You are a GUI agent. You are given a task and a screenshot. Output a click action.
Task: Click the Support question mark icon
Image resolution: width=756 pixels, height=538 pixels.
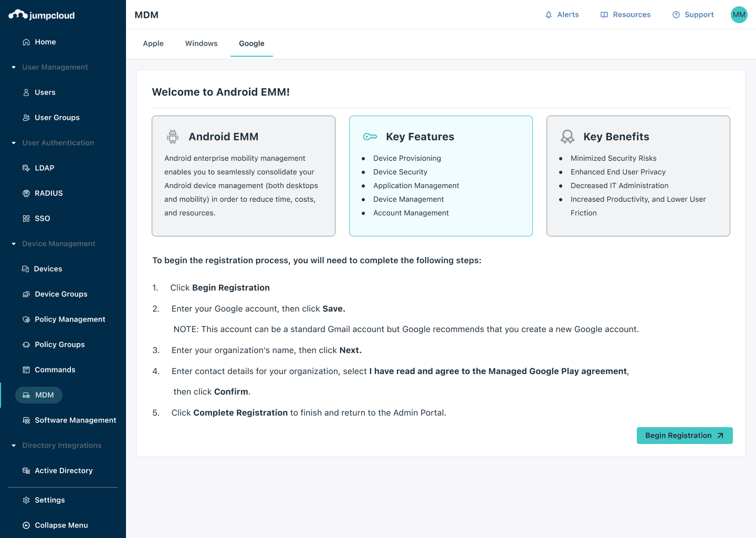[x=676, y=15]
